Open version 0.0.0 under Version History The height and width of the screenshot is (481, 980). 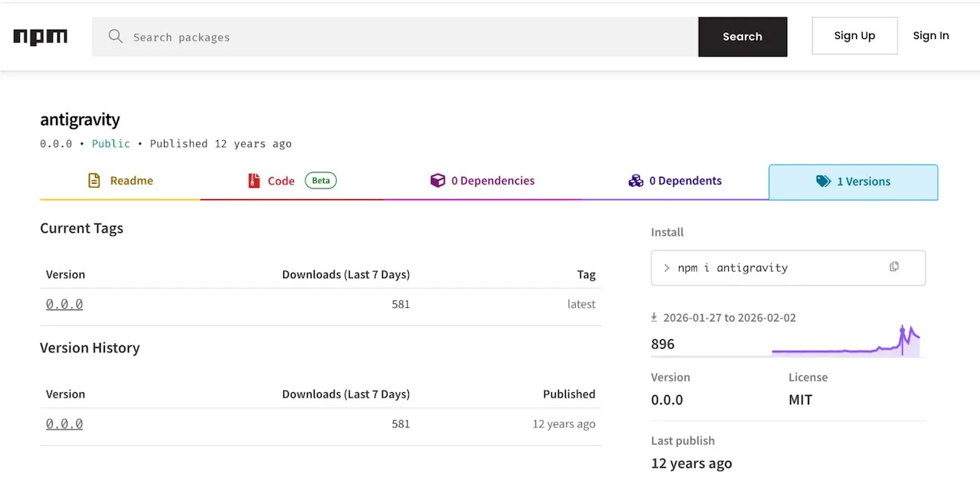pyautogui.click(x=64, y=424)
